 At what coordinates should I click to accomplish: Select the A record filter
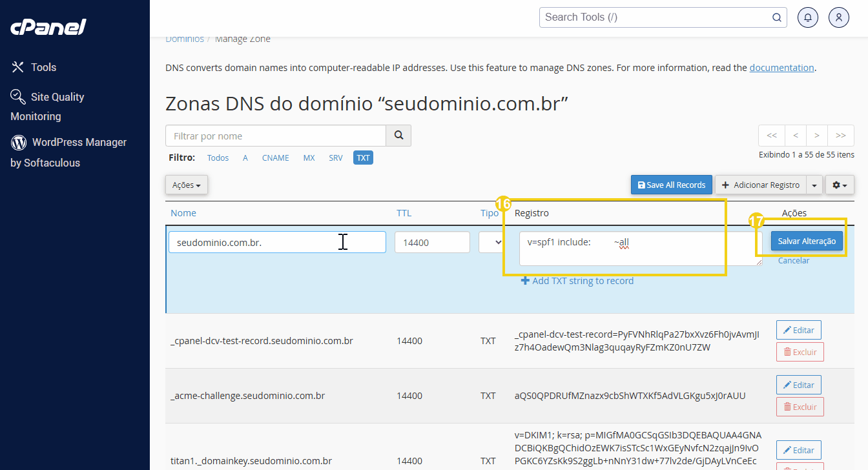[x=245, y=158]
